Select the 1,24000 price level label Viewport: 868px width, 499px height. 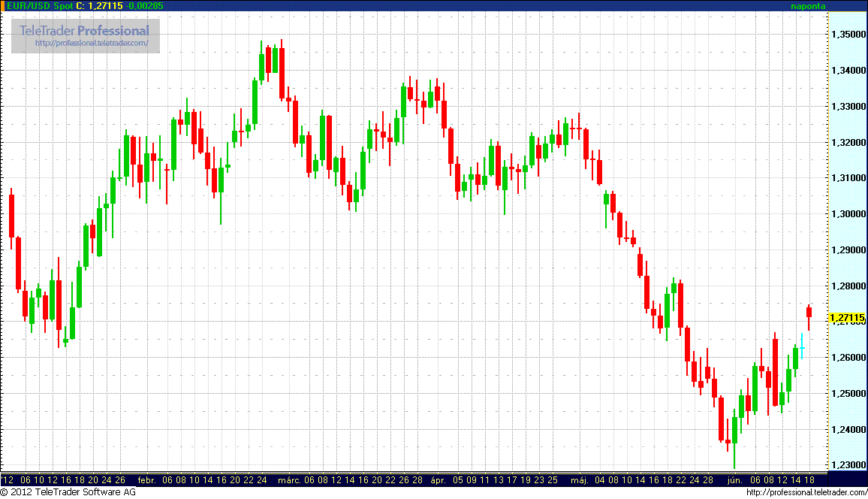[x=848, y=429]
